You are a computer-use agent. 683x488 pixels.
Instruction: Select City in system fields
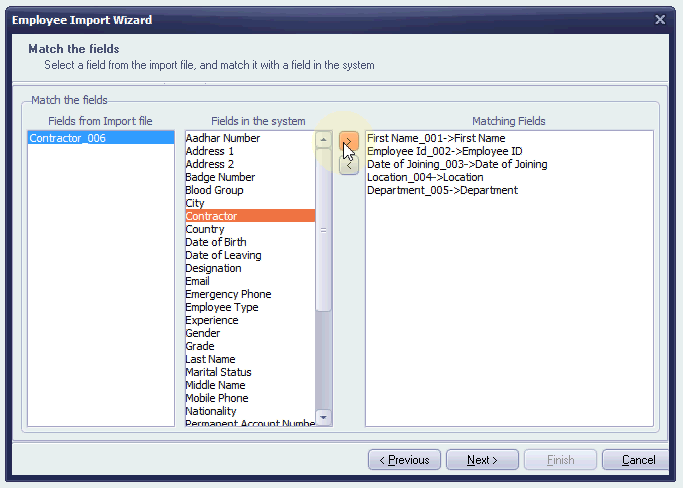click(x=250, y=203)
